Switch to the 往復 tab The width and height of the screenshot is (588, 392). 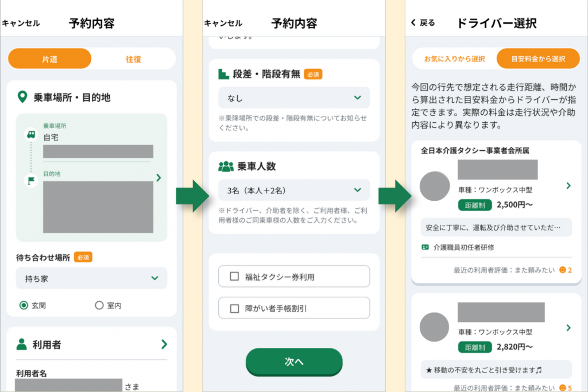[133, 59]
